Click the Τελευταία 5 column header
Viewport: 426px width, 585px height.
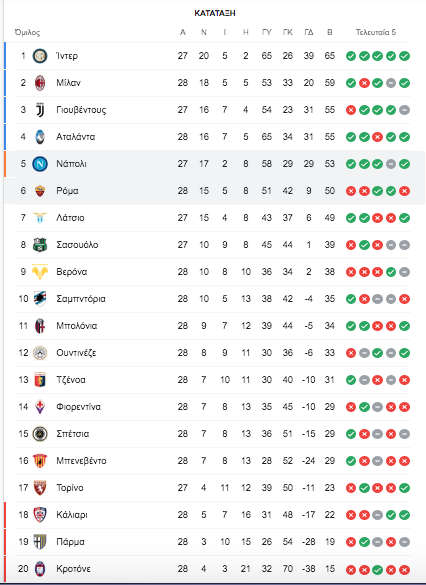click(376, 32)
